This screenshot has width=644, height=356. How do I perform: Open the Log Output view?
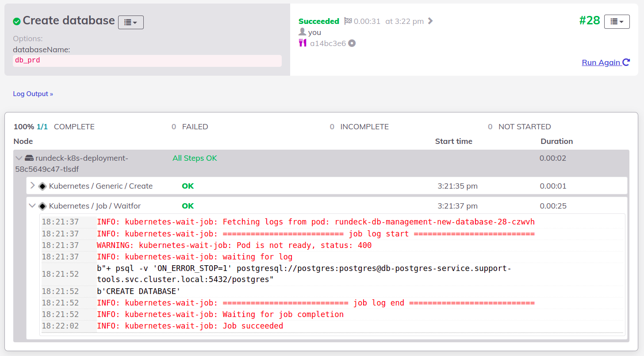pos(33,94)
